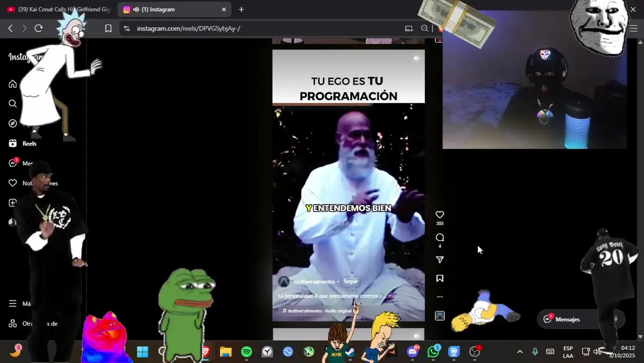Click the microphone tray icon
This screenshot has height=363, width=644.
(x=535, y=352)
